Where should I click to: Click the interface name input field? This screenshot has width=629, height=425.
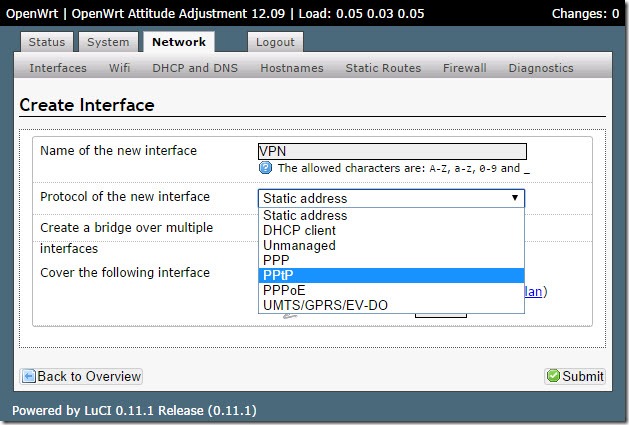392,151
